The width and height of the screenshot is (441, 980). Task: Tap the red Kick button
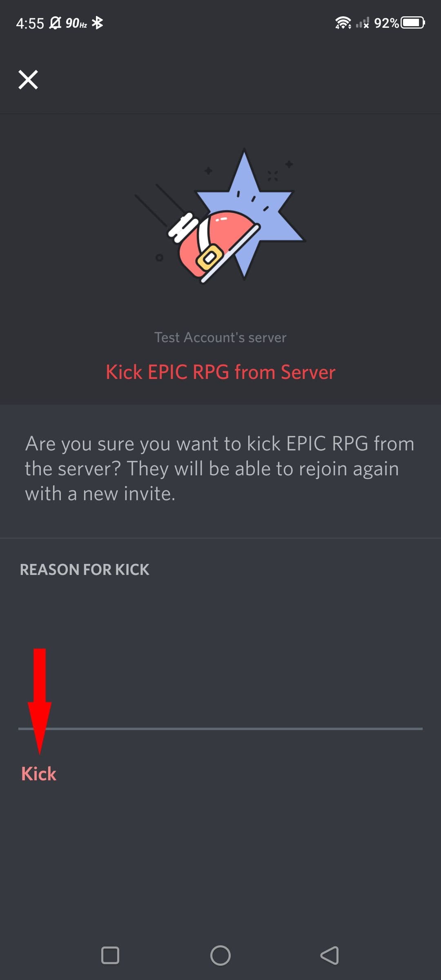pos(39,774)
